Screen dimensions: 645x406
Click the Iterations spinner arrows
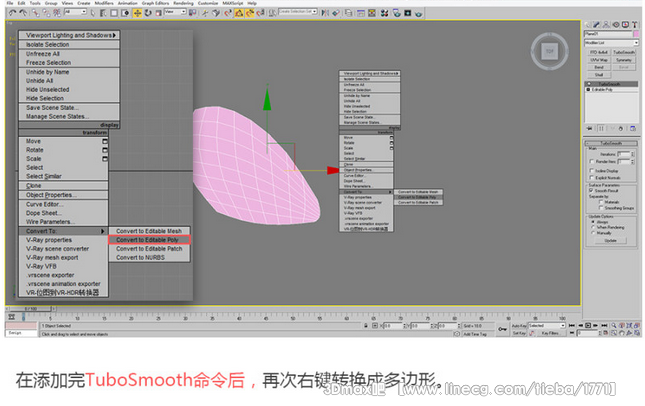coord(633,154)
